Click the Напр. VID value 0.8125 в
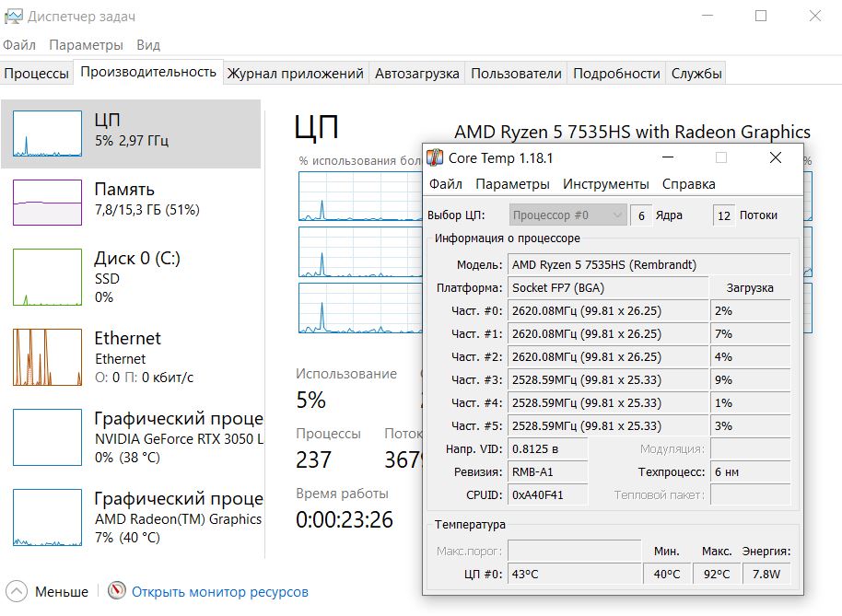Viewport: 842px width, 616px height. 548,449
